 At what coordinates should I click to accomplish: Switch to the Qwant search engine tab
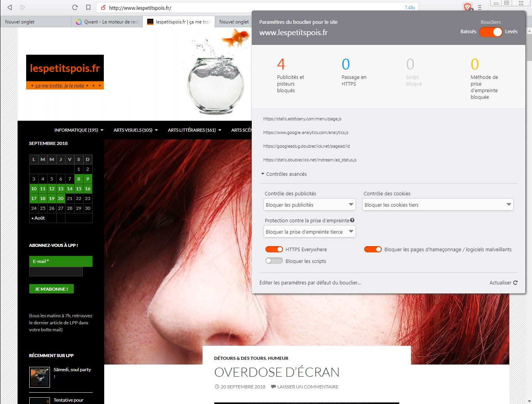[x=107, y=22]
